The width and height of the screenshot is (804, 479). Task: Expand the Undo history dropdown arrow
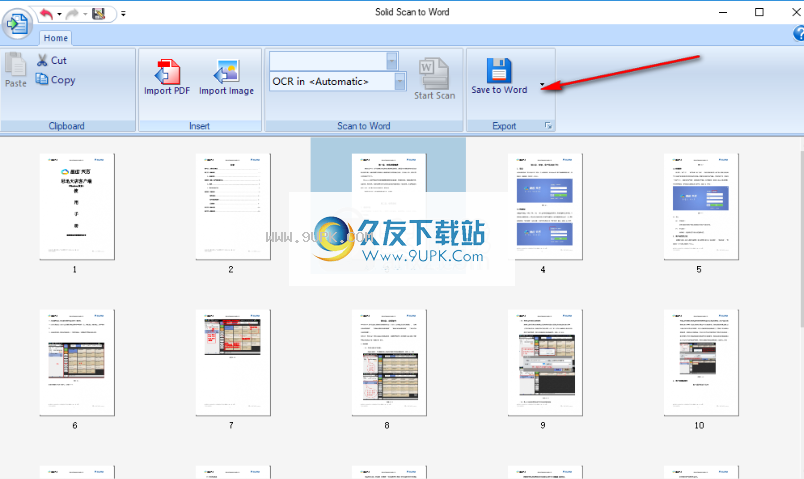point(59,14)
